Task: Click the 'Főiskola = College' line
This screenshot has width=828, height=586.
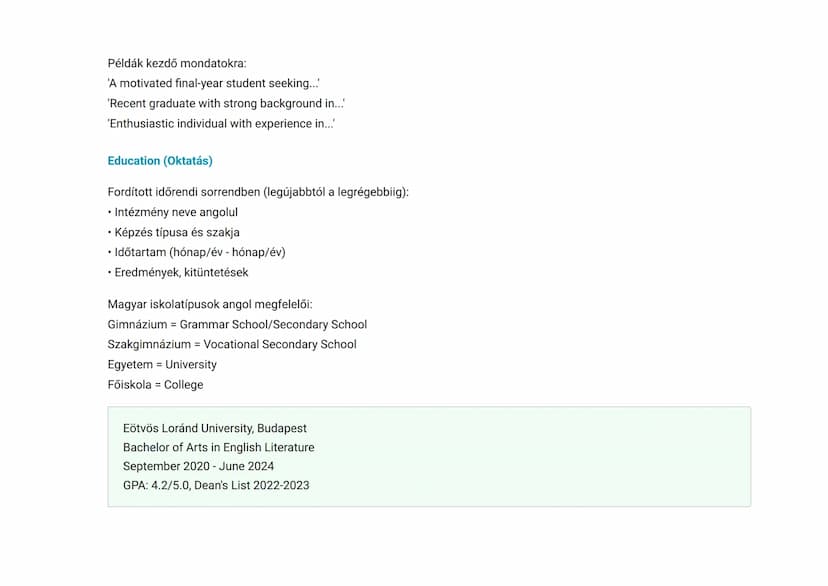Action: tap(155, 384)
